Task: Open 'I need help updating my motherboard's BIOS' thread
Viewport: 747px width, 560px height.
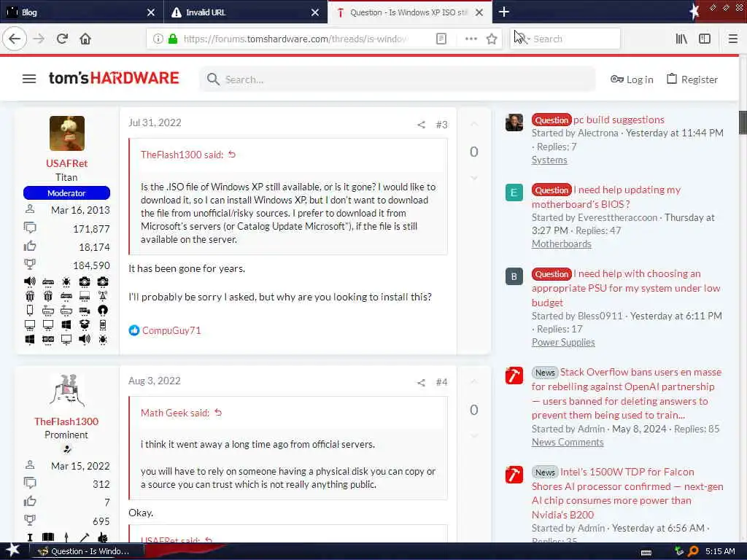Action: click(x=606, y=197)
